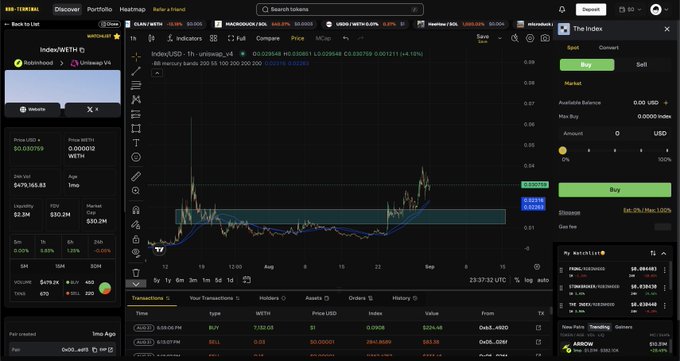Set chart range to 3m
Image resolution: width=680 pixels, height=361 pixels.
tap(193, 280)
